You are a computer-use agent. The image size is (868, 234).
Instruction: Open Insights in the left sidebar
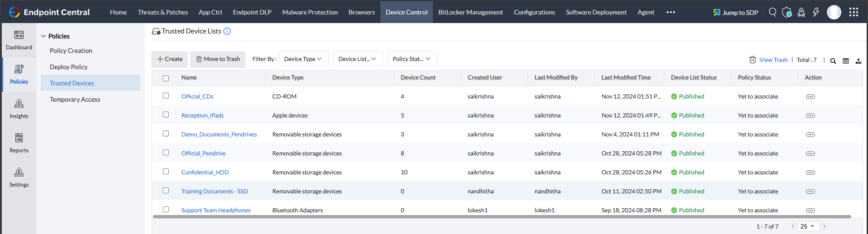pos(19,108)
